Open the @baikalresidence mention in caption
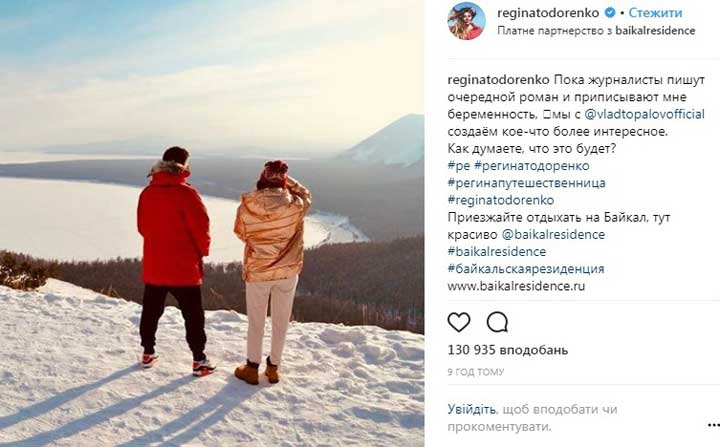Image resolution: width=720 pixels, height=447 pixels. tap(553, 234)
